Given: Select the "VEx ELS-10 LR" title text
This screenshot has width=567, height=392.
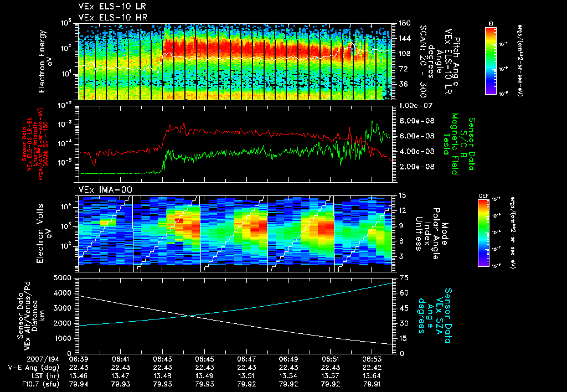Looking at the screenshot, I should pos(112,7).
